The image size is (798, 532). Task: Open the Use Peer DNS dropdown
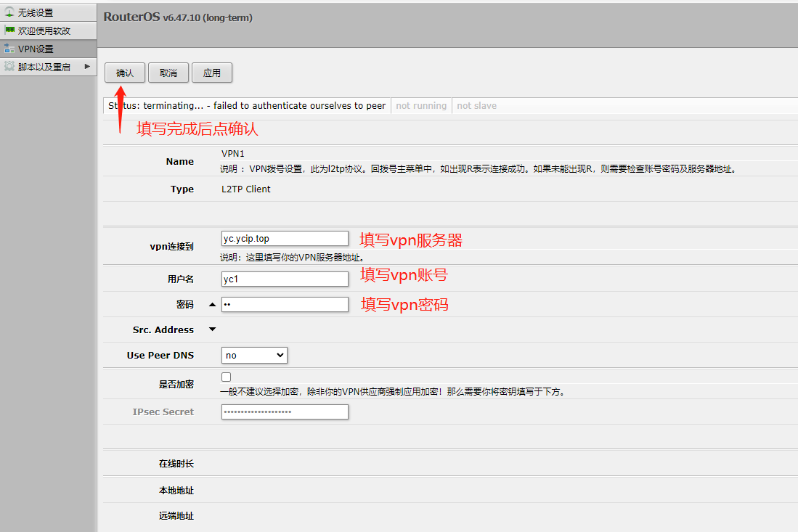[x=254, y=355]
